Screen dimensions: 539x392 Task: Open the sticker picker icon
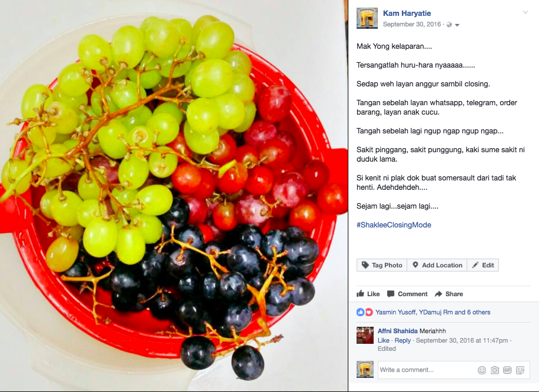(x=520, y=370)
